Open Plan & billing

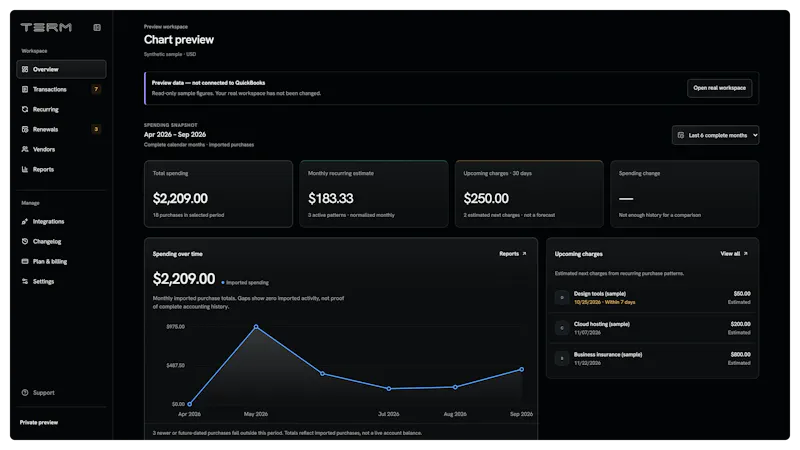(x=61, y=261)
